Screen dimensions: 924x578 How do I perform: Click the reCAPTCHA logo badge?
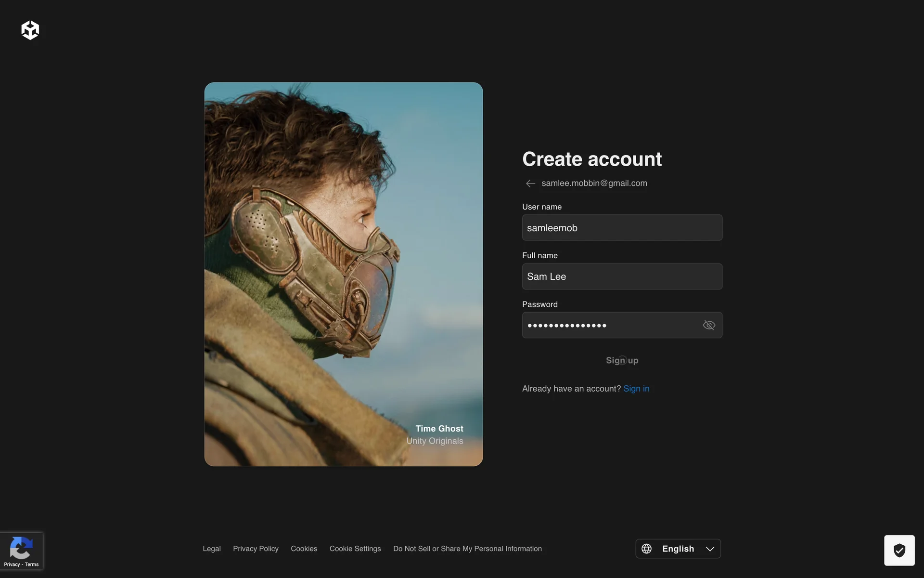[x=21, y=547]
